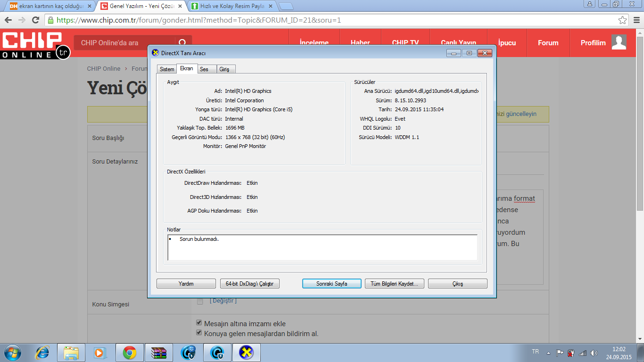Click Chrome back arrow
The image size is (644, 362).
[8, 20]
